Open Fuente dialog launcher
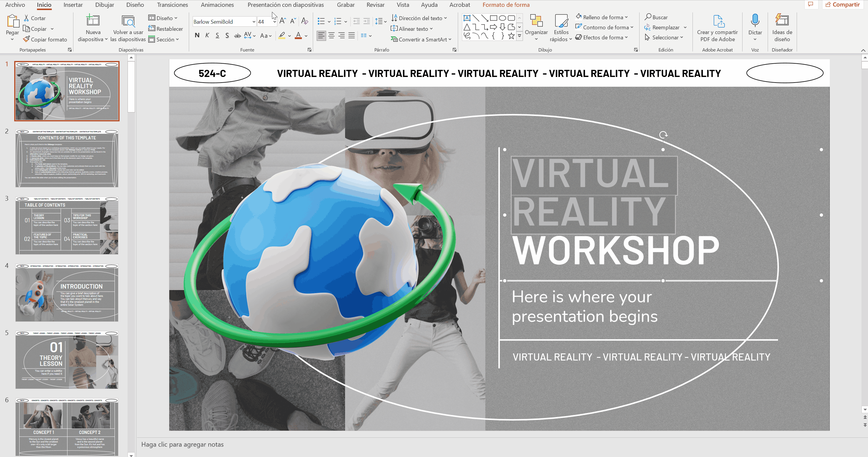The image size is (868, 457). [x=309, y=50]
